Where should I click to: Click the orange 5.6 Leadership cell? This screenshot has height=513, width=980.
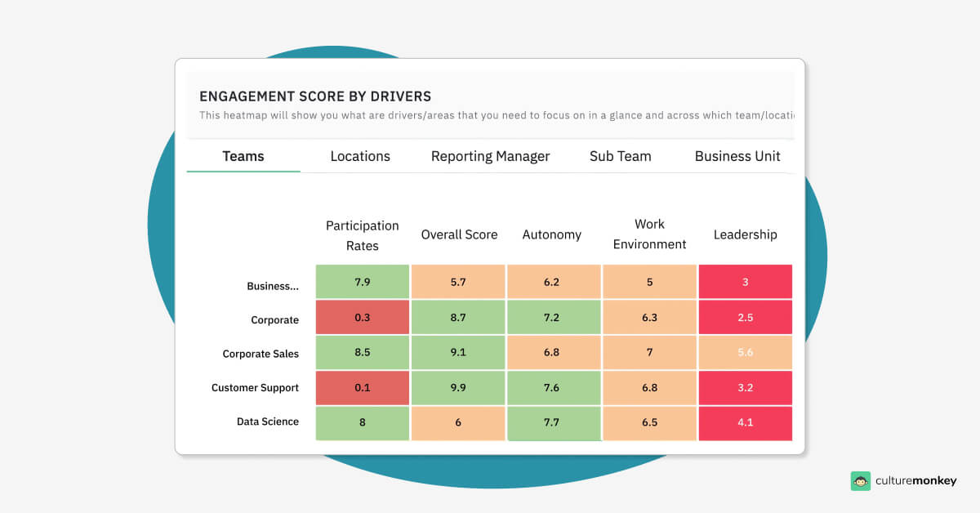tap(744, 352)
